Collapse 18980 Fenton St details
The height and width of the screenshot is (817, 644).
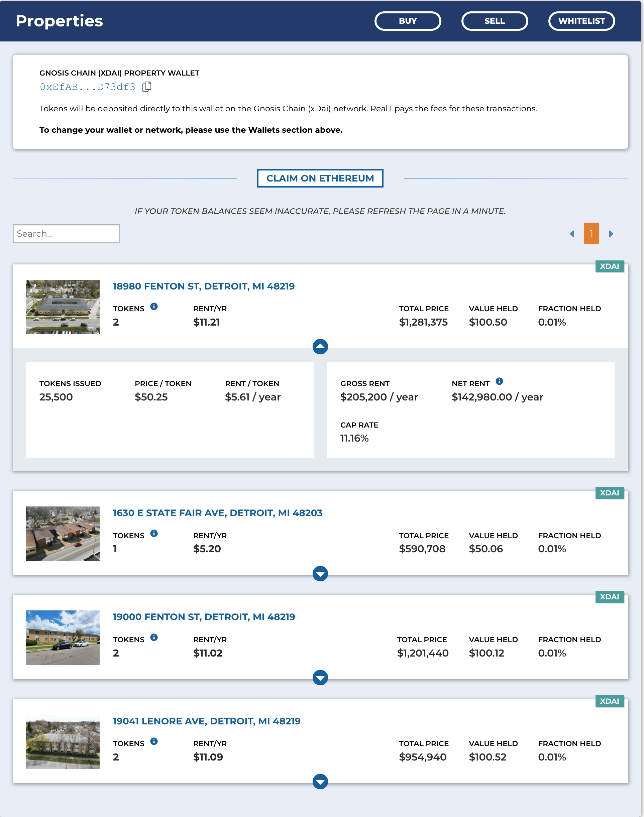point(320,346)
